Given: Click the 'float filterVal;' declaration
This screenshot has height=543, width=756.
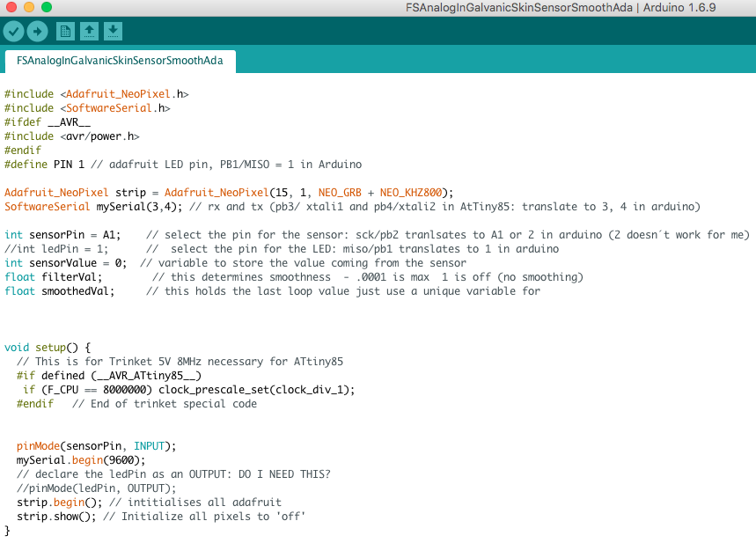Looking at the screenshot, I should click(x=54, y=277).
